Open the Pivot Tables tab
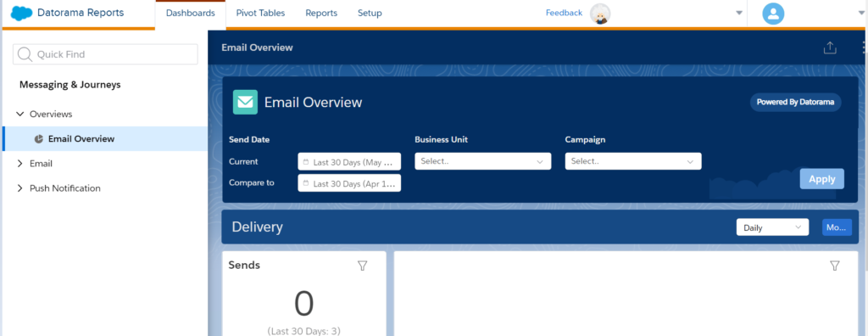This screenshot has height=336, width=868. point(260,14)
